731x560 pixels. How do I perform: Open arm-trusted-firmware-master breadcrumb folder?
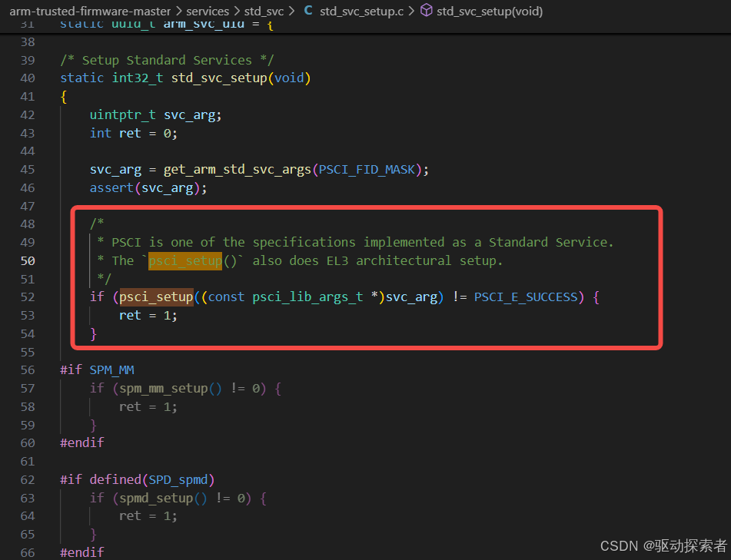click(x=90, y=12)
